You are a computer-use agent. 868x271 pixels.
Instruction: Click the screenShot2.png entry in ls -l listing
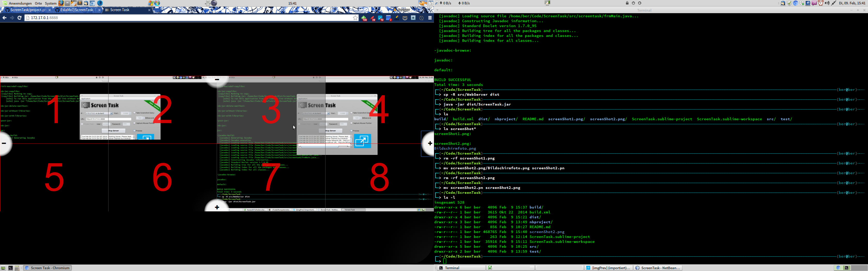[x=547, y=232]
